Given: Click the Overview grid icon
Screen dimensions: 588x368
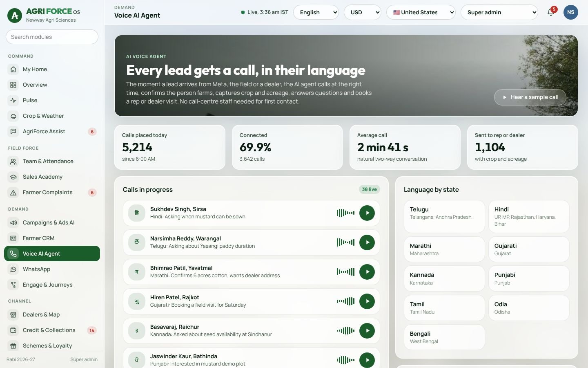Looking at the screenshot, I should pyautogui.click(x=13, y=85).
